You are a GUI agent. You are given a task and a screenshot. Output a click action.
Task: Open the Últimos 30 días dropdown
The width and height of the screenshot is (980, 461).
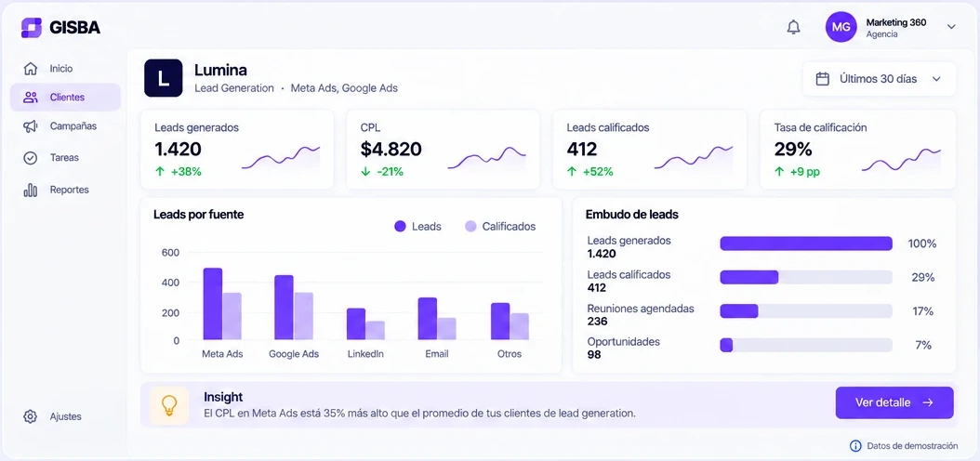tap(879, 79)
